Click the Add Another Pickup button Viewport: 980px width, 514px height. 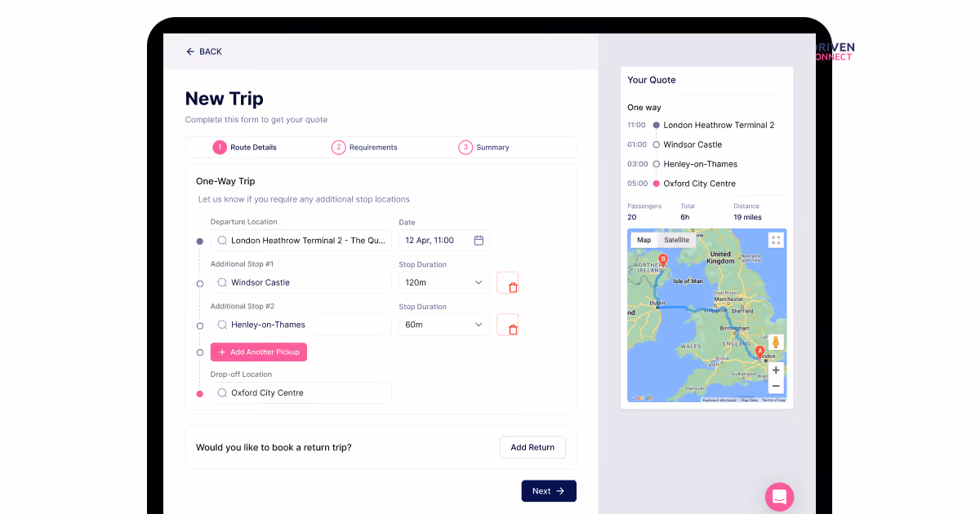coord(258,352)
